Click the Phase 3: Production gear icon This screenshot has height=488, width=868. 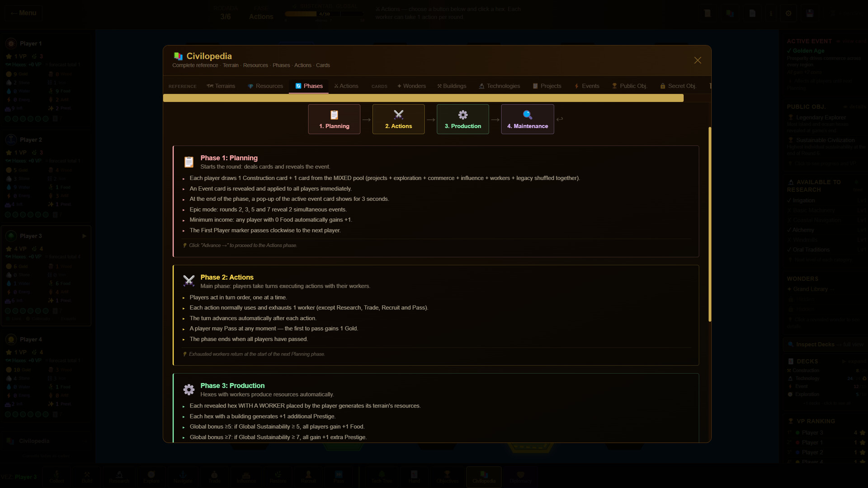point(189,389)
